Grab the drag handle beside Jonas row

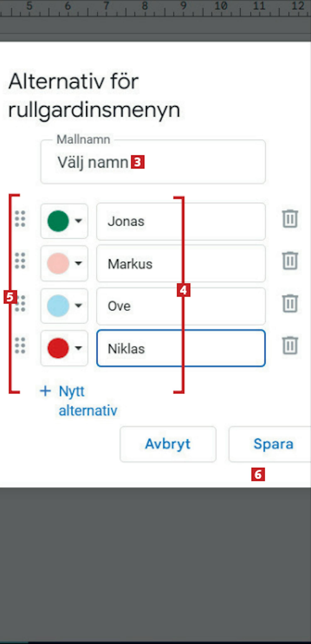[20, 219]
